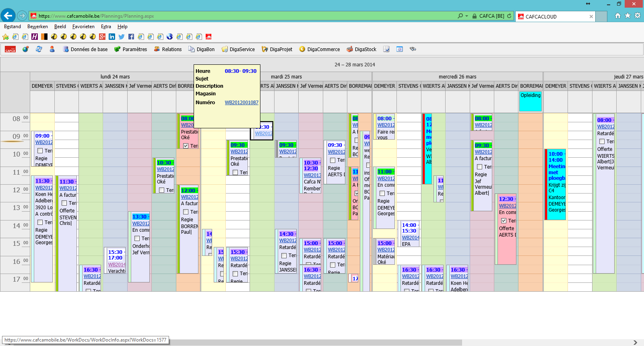This screenshot has height=346, width=644.
Task: Click the 'mercredi 26 mars' day header
Action: pos(457,76)
